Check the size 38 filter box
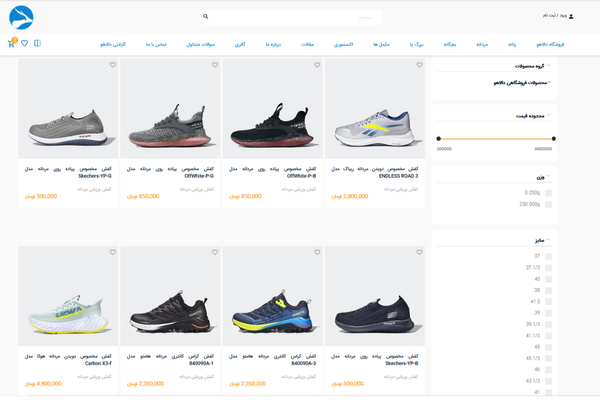This screenshot has width=600, height=400. coord(548,291)
